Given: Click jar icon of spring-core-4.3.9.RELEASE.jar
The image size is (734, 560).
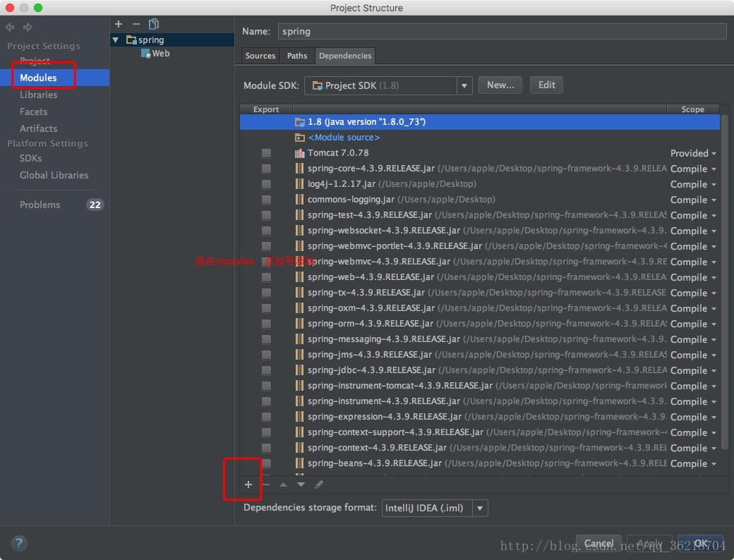Looking at the screenshot, I should pos(299,169).
